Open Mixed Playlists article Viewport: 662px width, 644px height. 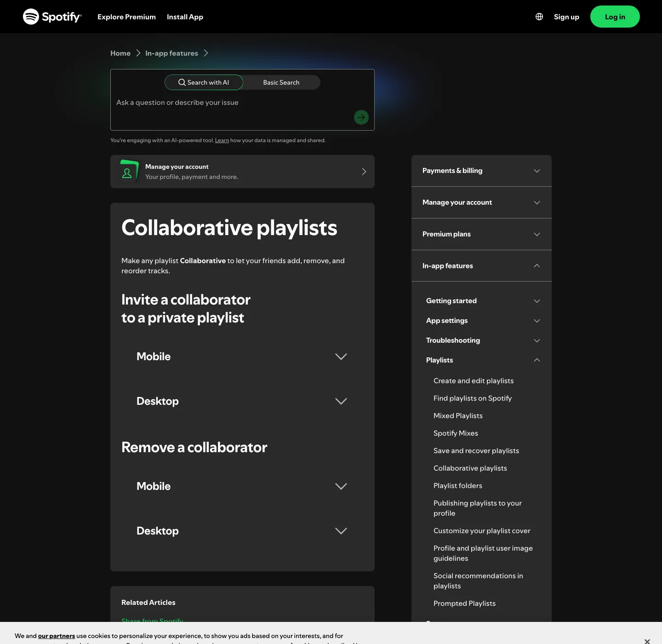(x=458, y=416)
